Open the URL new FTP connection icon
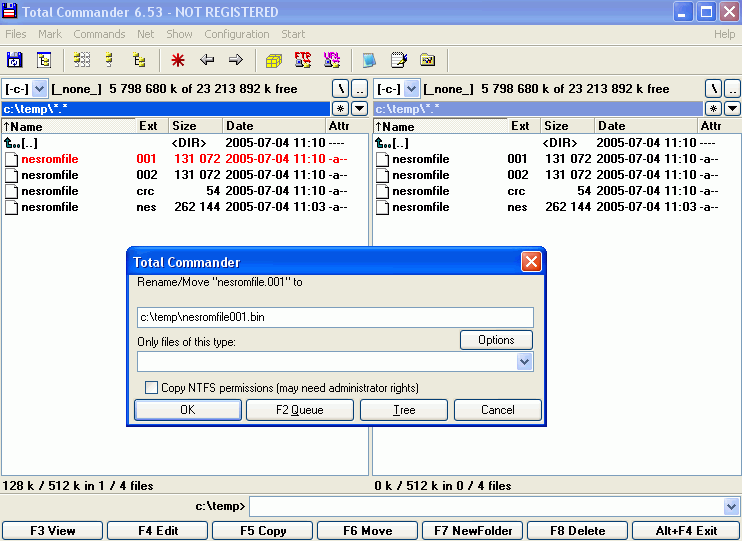Image resolution: width=742 pixels, height=541 pixels. point(332,60)
